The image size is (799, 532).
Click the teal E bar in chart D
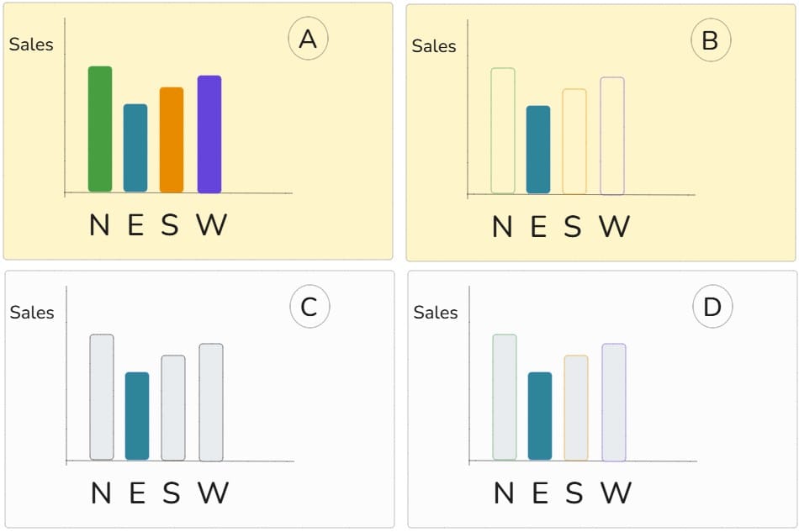pos(540,416)
